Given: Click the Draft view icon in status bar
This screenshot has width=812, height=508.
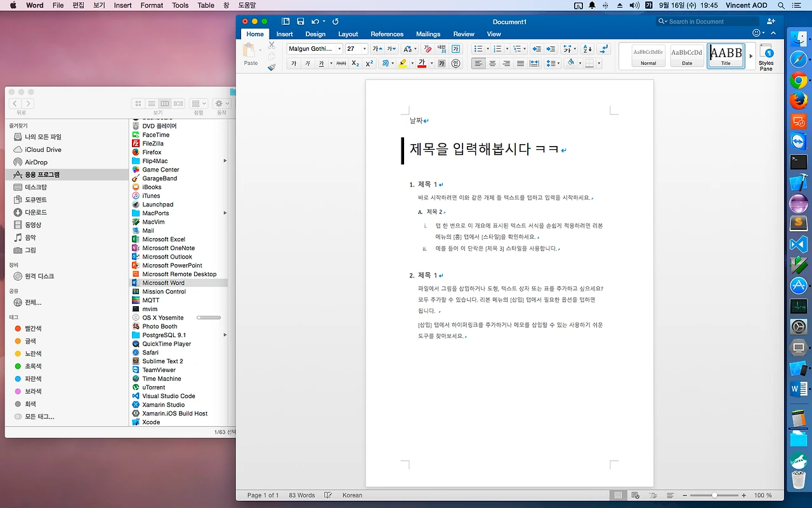Looking at the screenshot, I should 670,495.
